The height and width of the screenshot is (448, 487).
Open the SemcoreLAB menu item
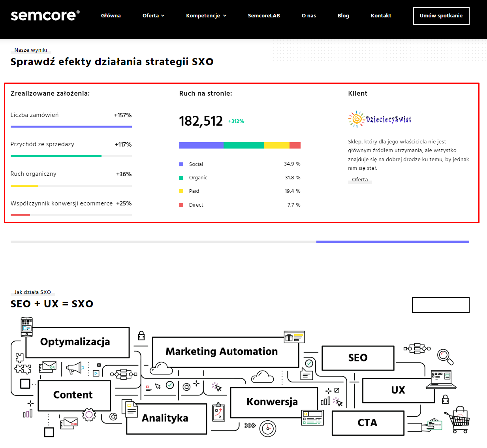point(264,16)
